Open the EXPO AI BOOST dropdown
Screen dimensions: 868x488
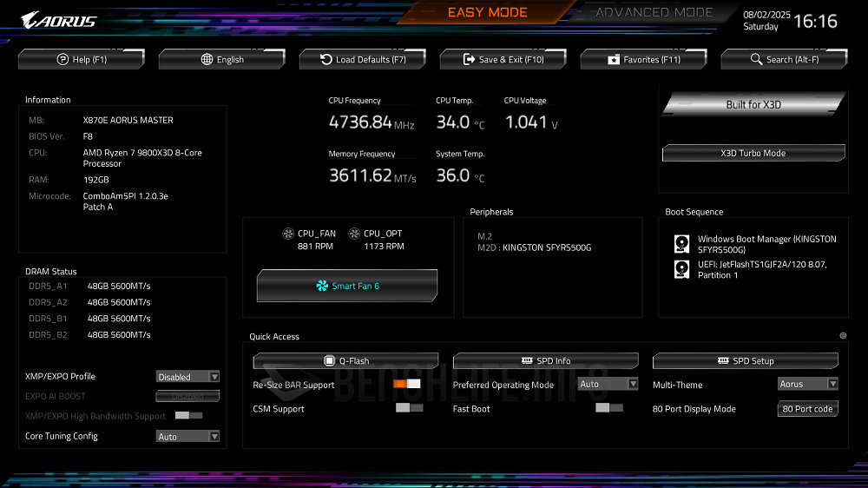click(x=187, y=396)
